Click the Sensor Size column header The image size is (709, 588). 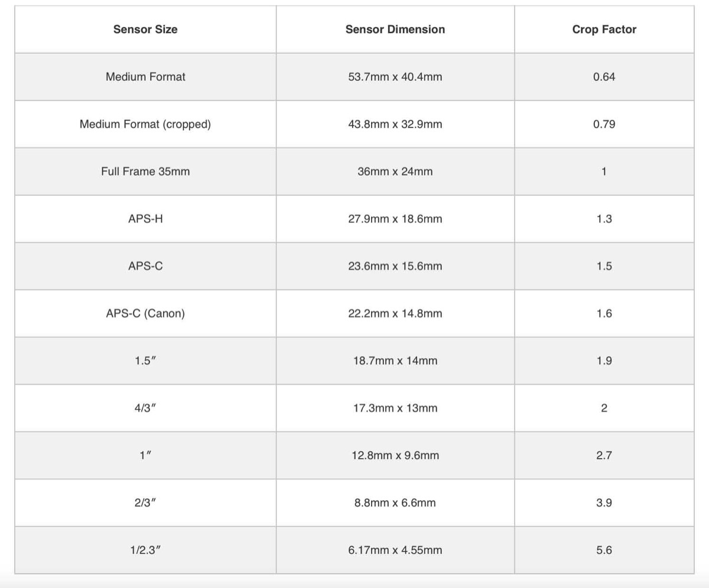(145, 30)
